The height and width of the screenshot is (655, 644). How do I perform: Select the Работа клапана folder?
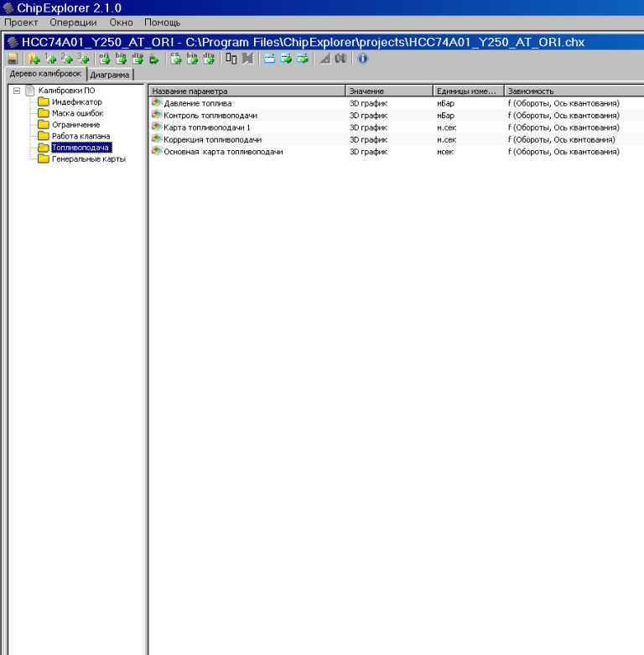(80, 136)
